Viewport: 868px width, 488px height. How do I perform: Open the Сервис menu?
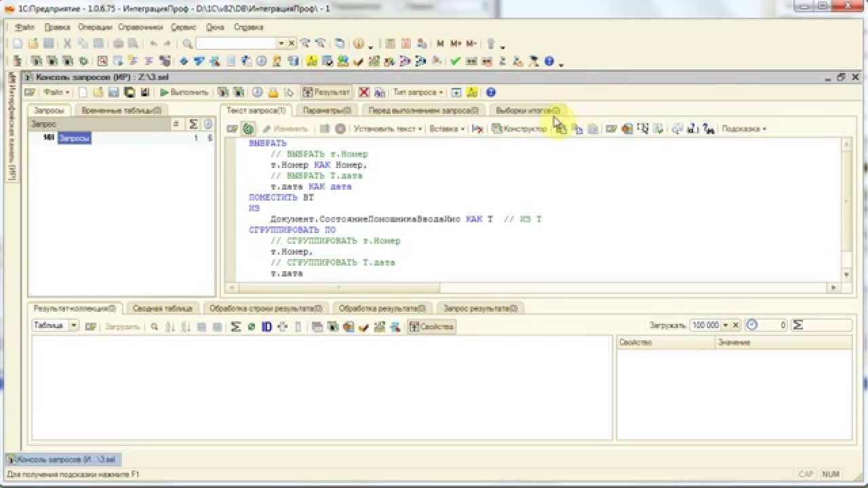click(183, 28)
